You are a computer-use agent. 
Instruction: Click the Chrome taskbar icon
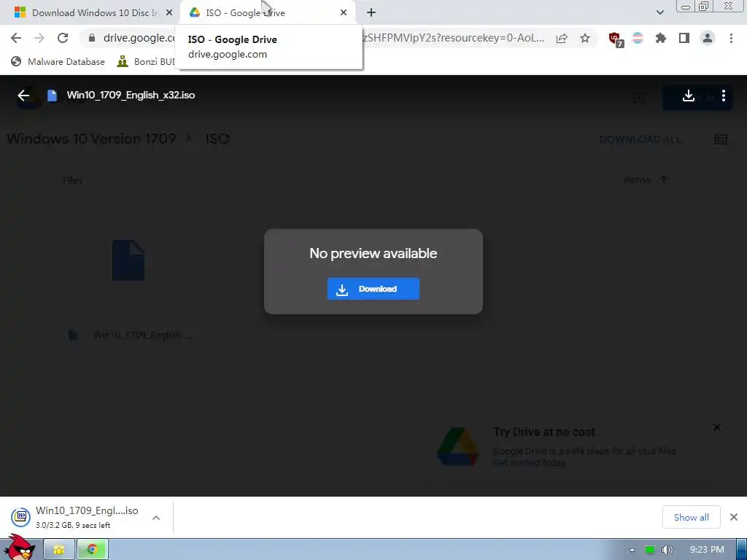tap(93, 550)
